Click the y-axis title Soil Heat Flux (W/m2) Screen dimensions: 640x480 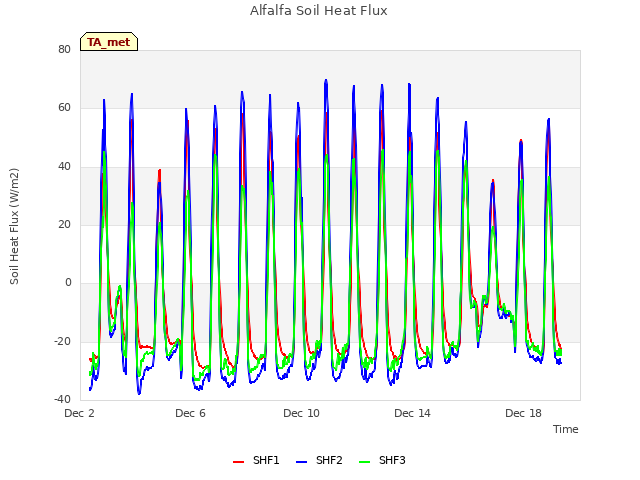click(14, 226)
